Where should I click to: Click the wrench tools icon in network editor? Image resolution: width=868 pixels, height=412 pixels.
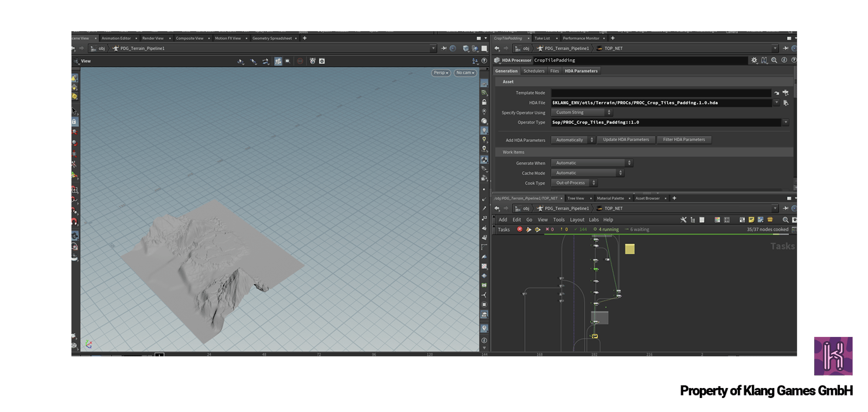coord(684,220)
